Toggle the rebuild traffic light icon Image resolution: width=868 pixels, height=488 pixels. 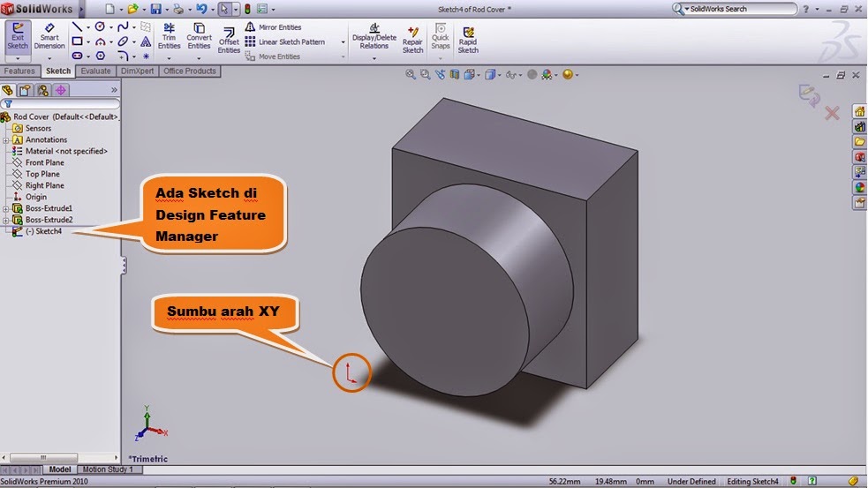248,9
